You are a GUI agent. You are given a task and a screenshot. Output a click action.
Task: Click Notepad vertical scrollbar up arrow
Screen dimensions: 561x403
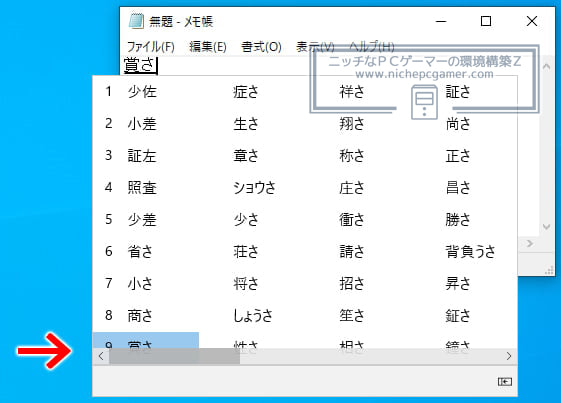[546, 67]
